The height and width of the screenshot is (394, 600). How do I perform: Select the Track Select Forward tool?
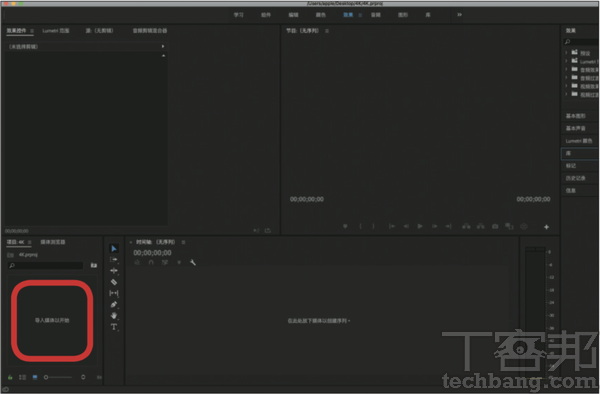(x=114, y=260)
